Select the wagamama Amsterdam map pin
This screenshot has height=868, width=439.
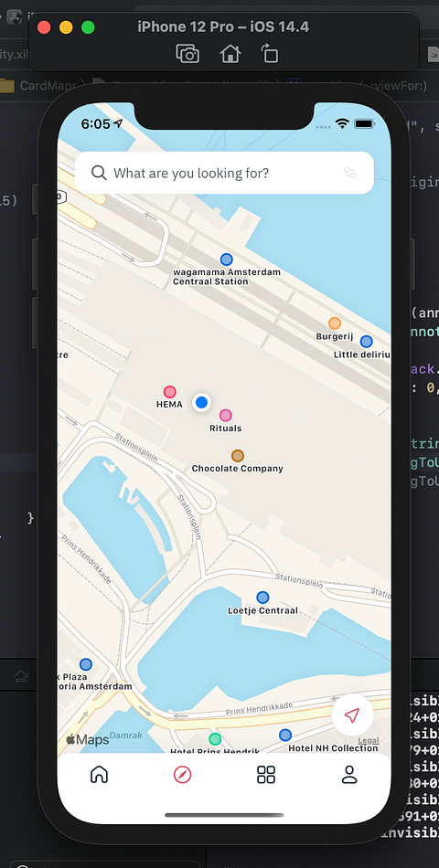point(226,259)
